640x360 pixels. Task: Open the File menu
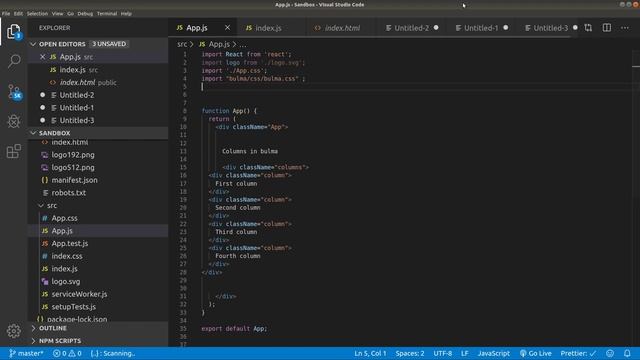click(6, 13)
